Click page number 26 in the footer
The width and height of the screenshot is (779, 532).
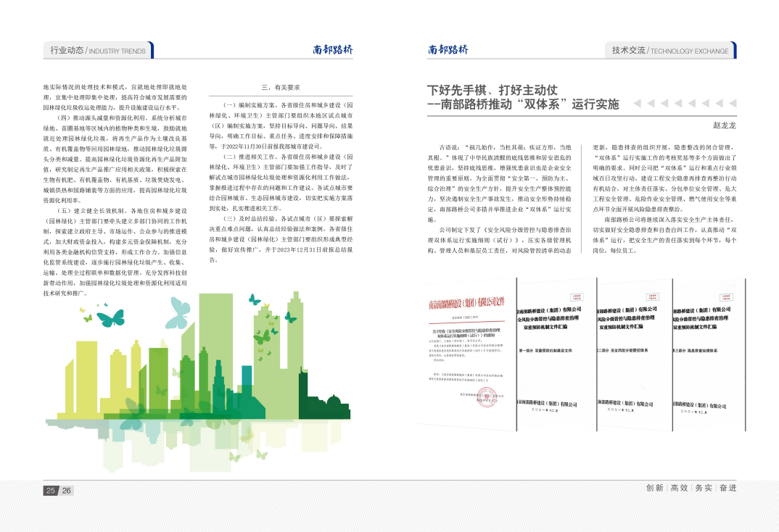(67, 490)
